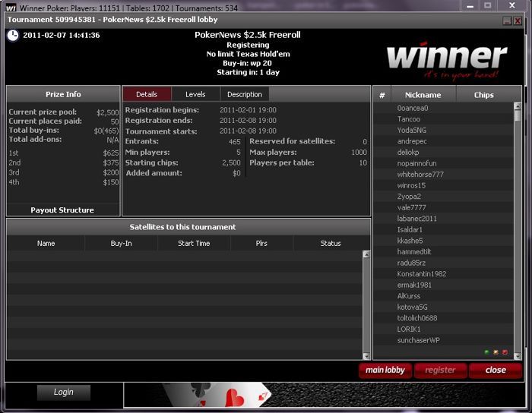Sort players by # column
Viewport: 532px width, 413px height.
tap(382, 95)
